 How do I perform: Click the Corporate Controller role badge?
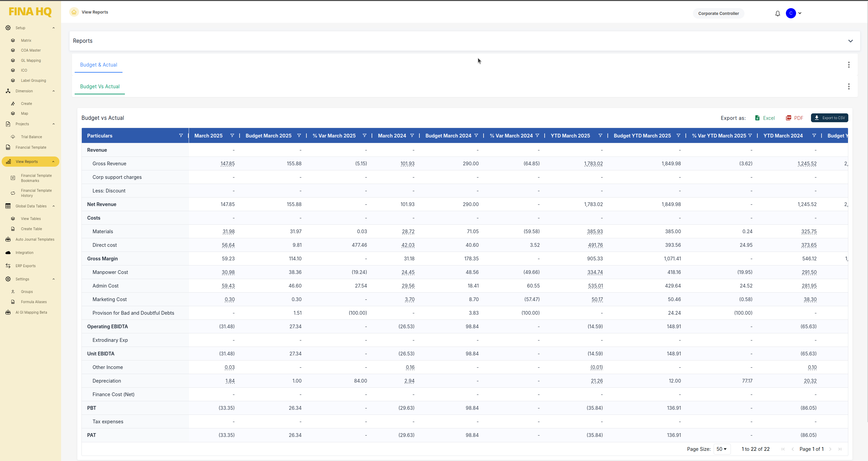[718, 14]
